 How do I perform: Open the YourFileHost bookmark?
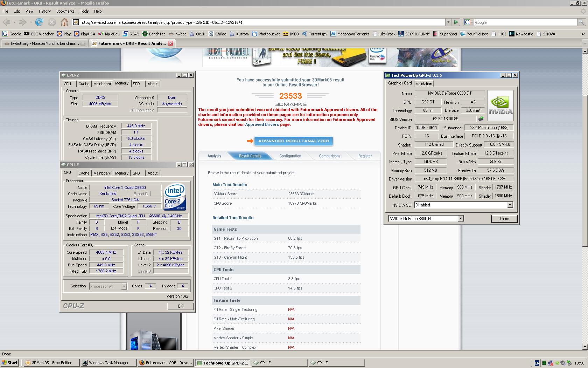(x=474, y=34)
